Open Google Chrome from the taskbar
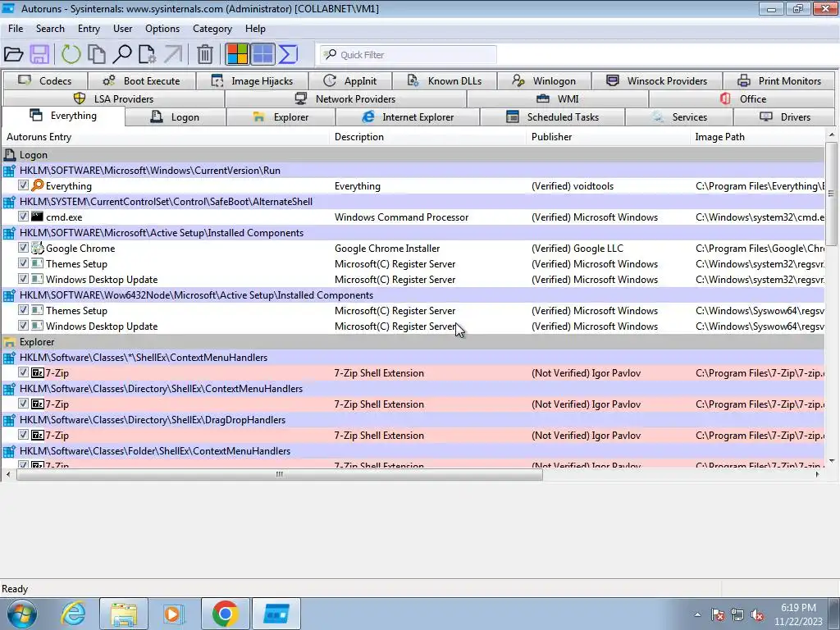 tap(225, 614)
